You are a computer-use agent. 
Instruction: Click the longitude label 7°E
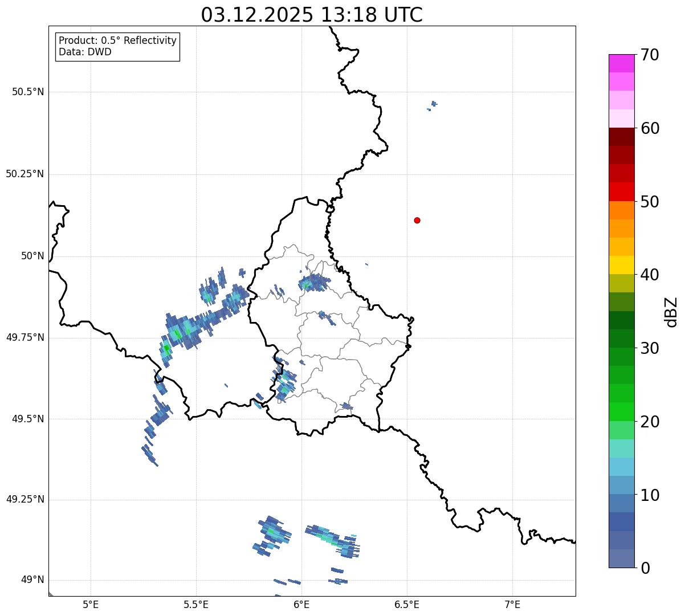coord(512,604)
